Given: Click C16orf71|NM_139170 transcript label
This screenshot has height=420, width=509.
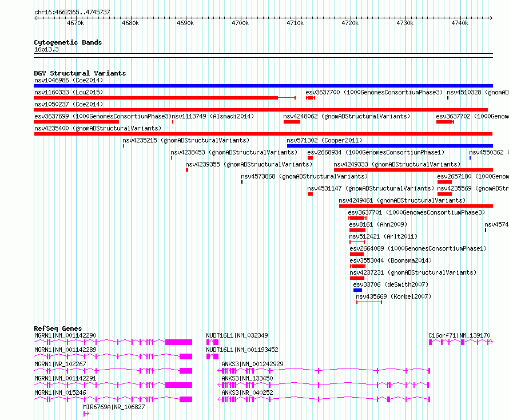Looking at the screenshot, I should 459,335.
